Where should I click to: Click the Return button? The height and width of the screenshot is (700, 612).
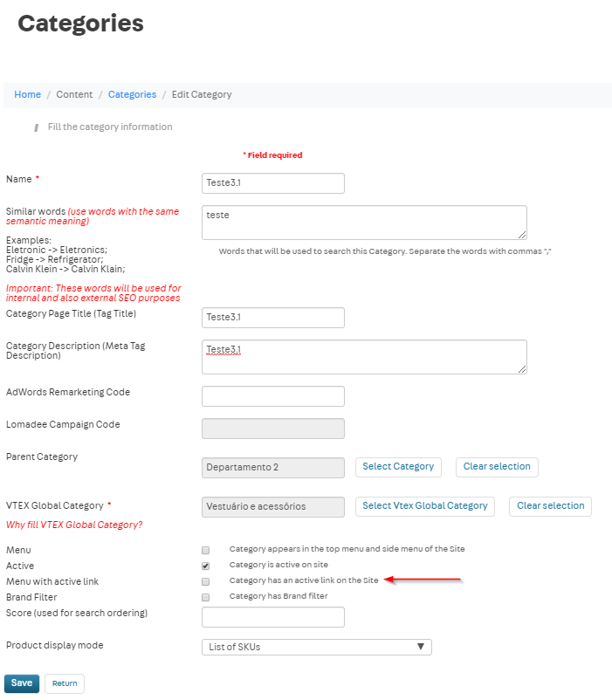tap(65, 683)
